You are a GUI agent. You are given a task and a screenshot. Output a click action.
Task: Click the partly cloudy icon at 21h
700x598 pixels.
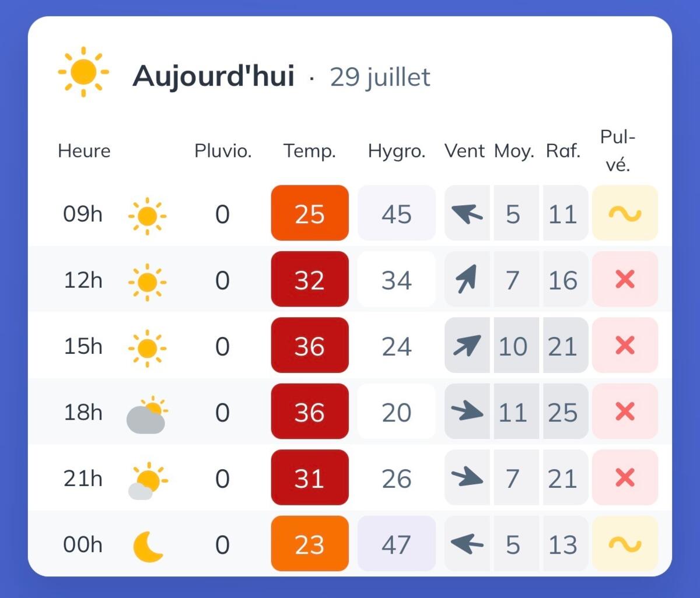pos(147,481)
